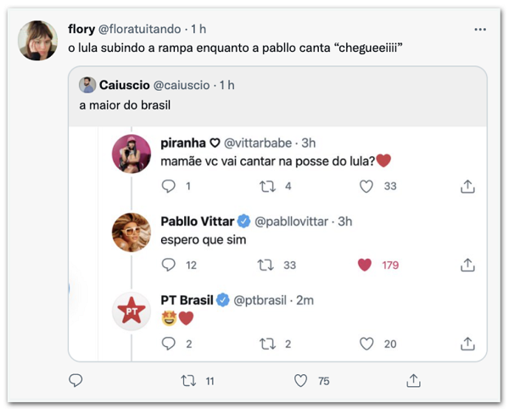Share flory's tweet
509x420 pixels.
pyautogui.click(x=413, y=381)
